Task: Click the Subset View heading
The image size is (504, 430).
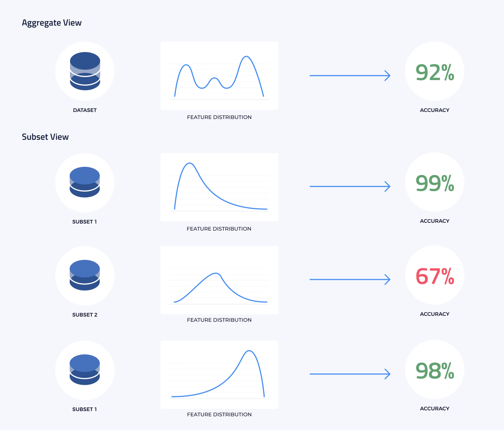Action: [45, 137]
